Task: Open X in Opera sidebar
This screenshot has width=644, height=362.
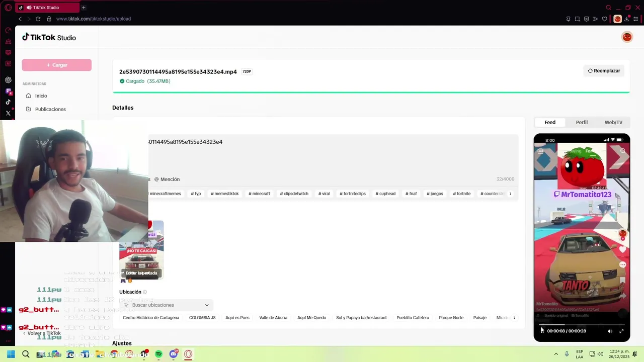Action: pos(8,113)
